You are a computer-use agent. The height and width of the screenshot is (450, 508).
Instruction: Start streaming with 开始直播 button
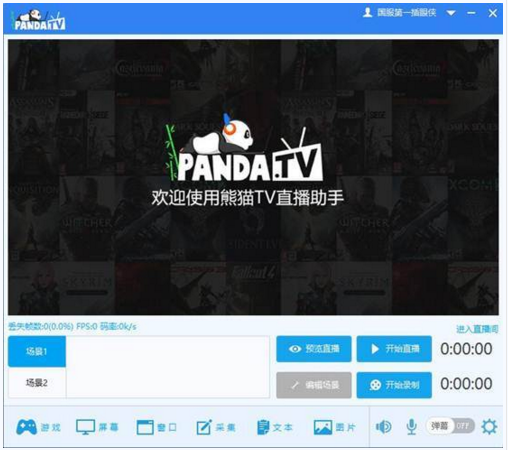tap(394, 349)
